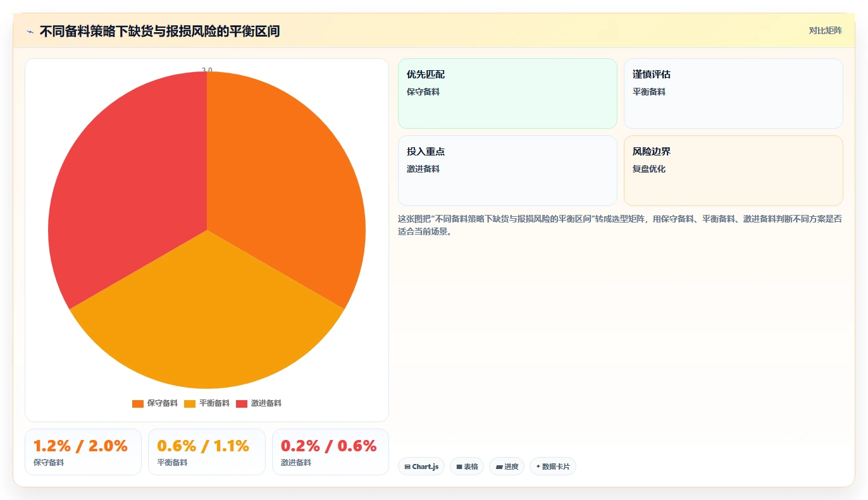Click 保守备料 text in 优先匹配 card
Screen dimensions: 868x500
pyautogui.click(x=423, y=92)
